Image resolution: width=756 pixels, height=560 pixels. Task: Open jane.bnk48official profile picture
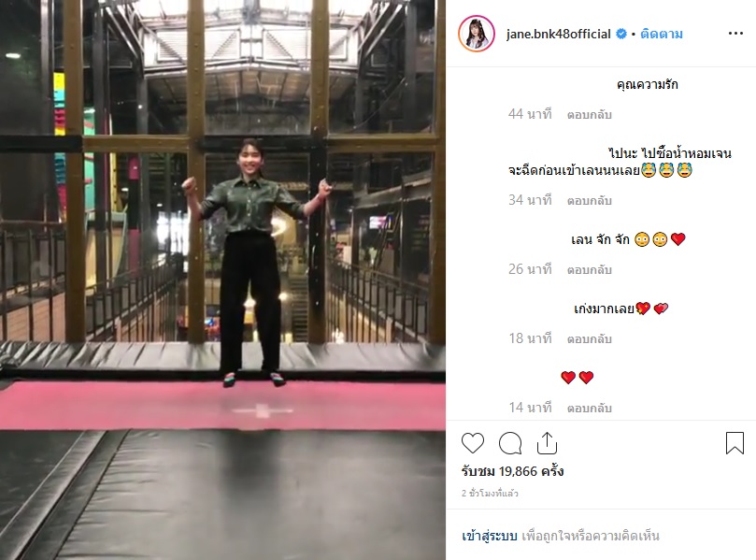[477, 34]
